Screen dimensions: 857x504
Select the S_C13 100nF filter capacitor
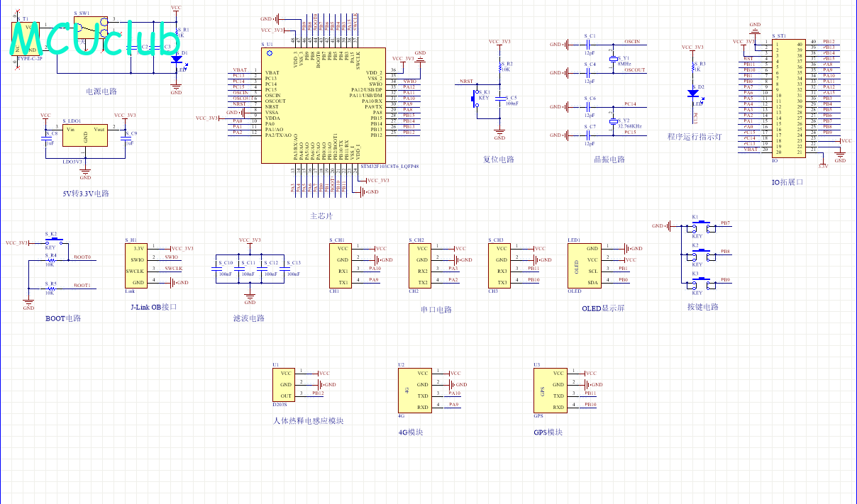(x=284, y=268)
